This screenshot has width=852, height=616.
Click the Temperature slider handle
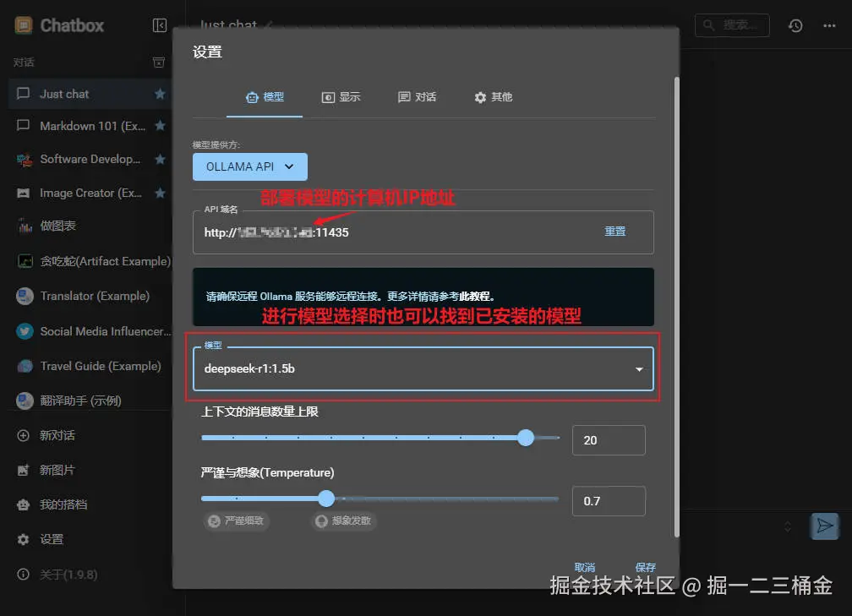[x=326, y=499]
